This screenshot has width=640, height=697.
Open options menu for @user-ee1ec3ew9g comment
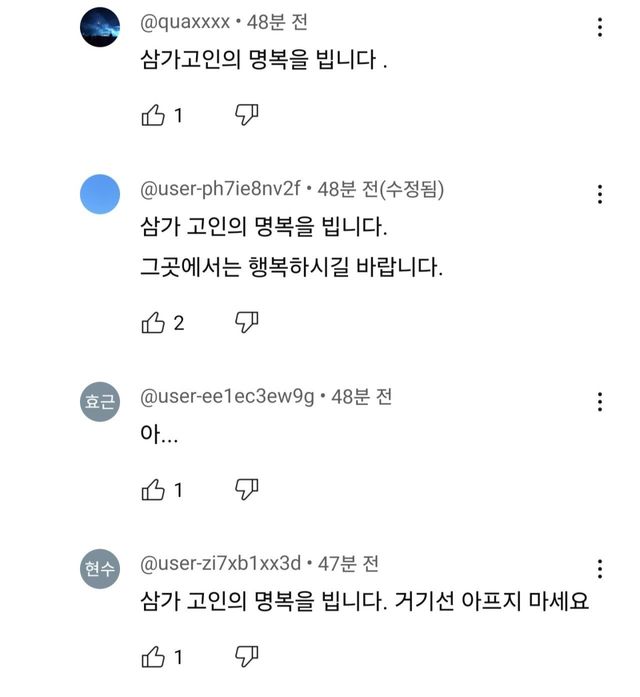pos(599,402)
